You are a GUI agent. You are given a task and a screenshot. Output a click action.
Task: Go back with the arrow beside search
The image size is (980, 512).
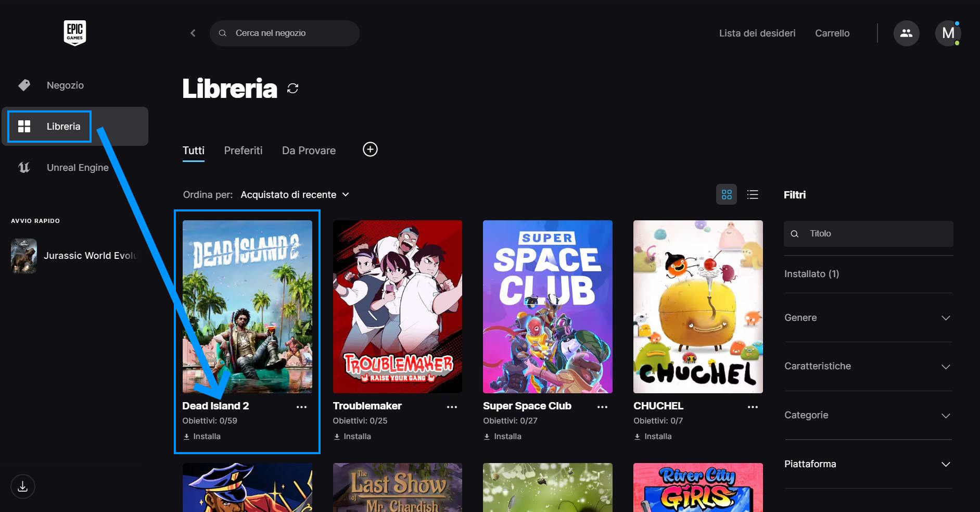(x=193, y=33)
